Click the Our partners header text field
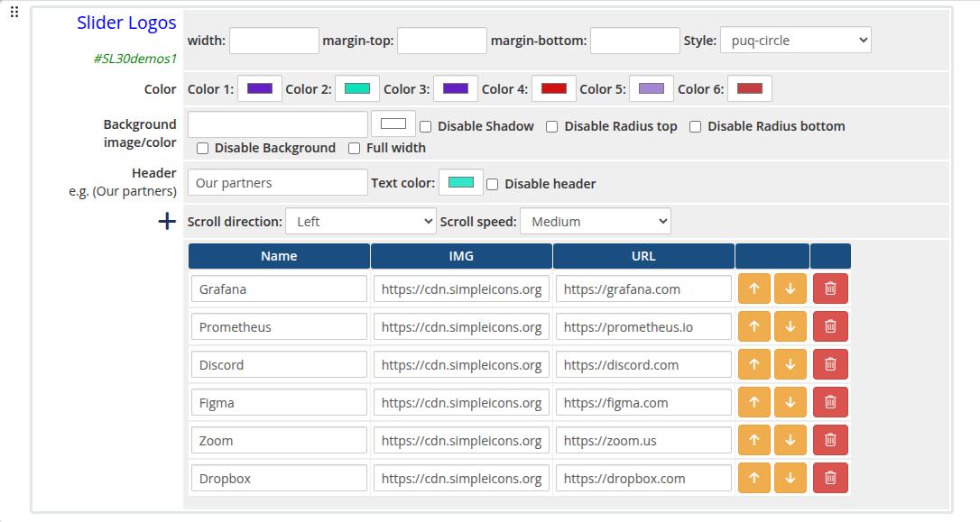The image size is (980, 522). (x=276, y=182)
